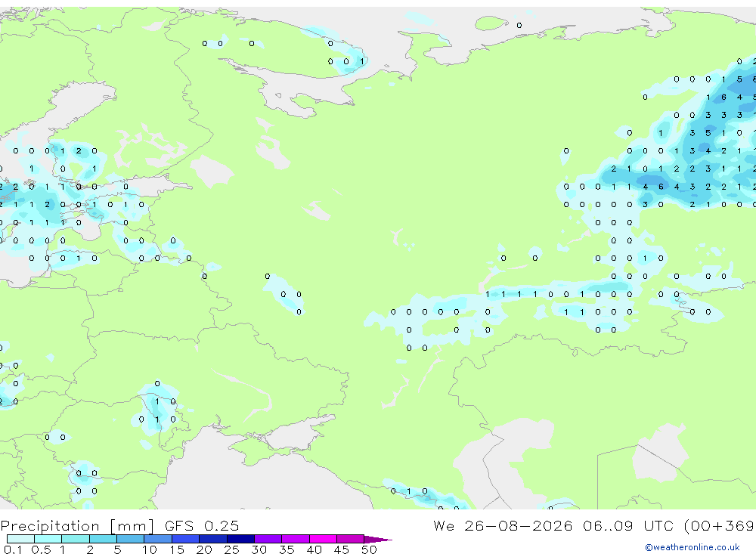Image resolution: width=756 pixels, height=554 pixels.
Task: Pick the 5–10 mm legend swatch
Action: pos(130,539)
